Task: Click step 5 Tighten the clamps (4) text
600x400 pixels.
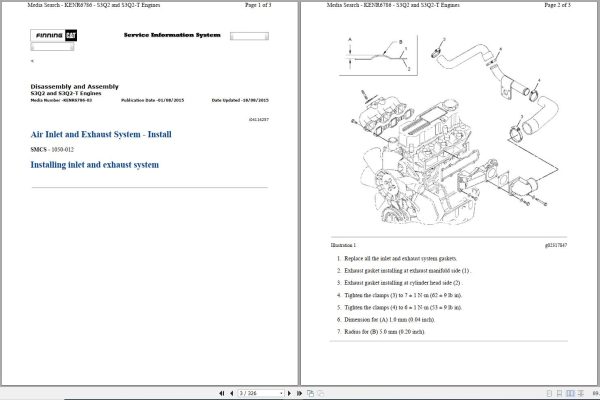Action: click(x=403, y=307)
